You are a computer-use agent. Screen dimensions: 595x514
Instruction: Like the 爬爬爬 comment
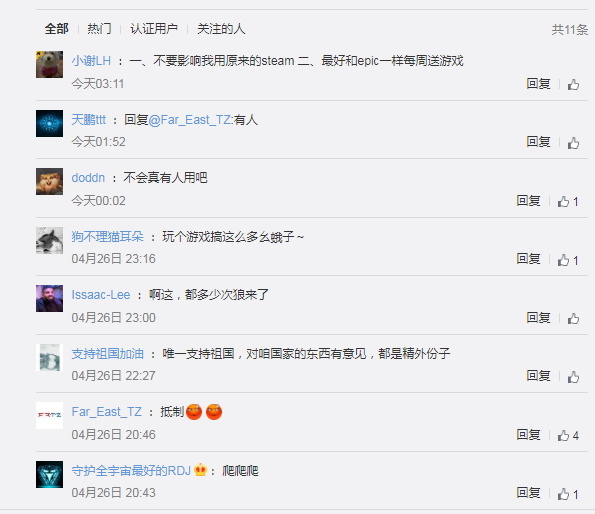click(568, 494)
